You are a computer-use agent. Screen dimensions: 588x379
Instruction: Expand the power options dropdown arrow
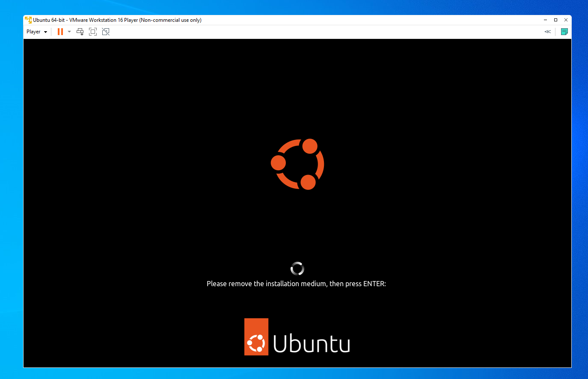[69, 32]
